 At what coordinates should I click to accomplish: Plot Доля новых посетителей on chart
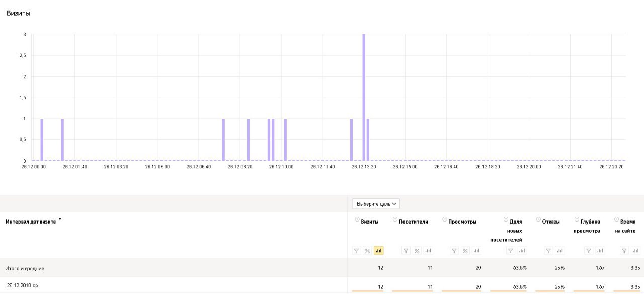pyautogui.click(x=521, y=251)
